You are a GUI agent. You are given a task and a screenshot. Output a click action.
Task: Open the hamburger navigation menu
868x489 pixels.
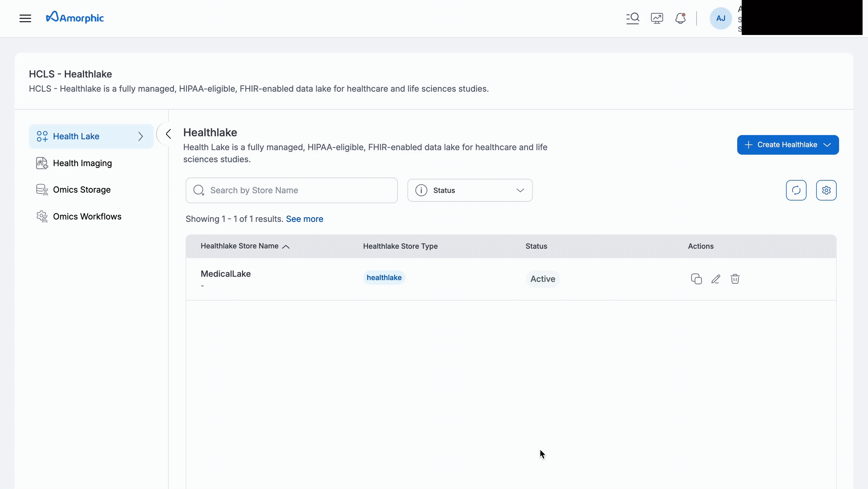click(25, 18)
